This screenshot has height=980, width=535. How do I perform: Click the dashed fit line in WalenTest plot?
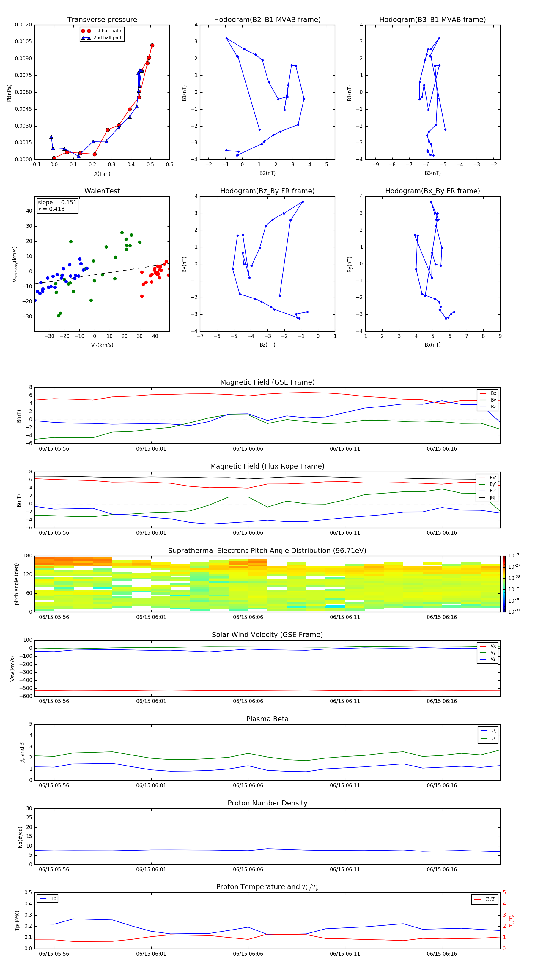pyautogui.click(x=102, y=274)
